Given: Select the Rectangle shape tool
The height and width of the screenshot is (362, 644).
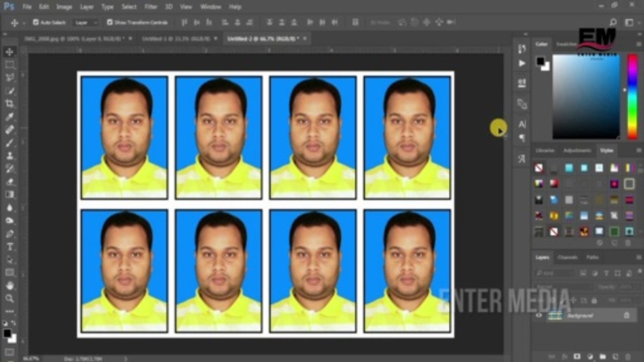Looking at the screenshot, I should [x=10, y=273].
